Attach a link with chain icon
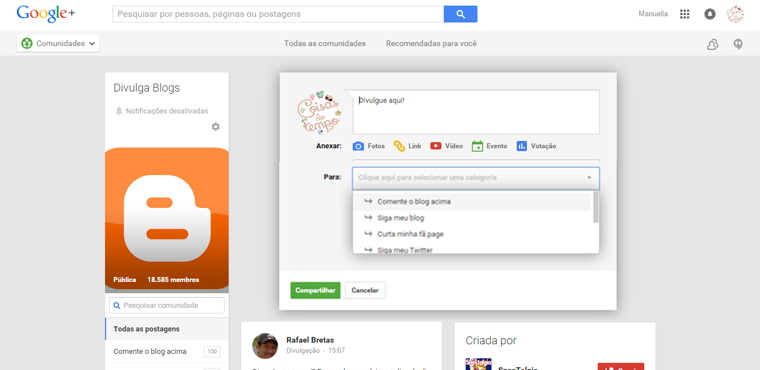Viewport: 760px width, 370px height. pyautogui.click(x=399, y=146)
